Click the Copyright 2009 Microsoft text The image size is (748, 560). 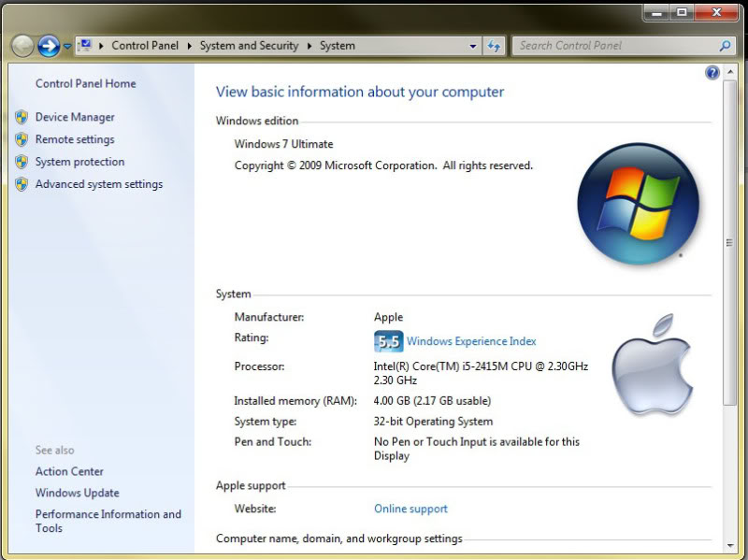tap(383, 165)
